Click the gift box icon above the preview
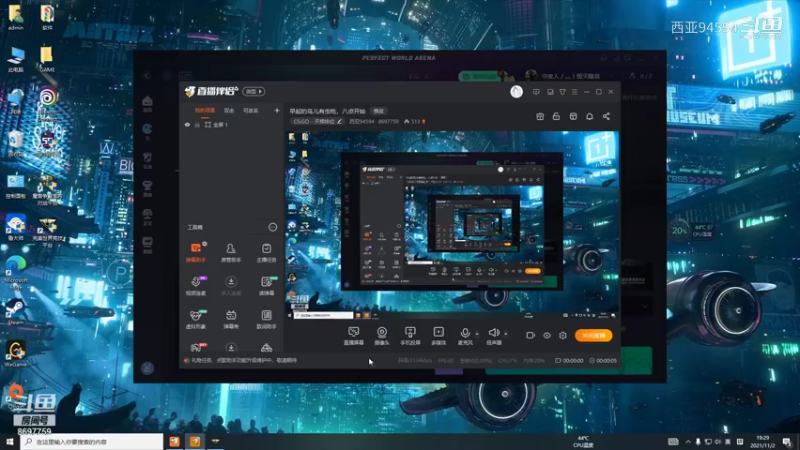This screenshot has width=800, height=450. click(x=540, y=116)
